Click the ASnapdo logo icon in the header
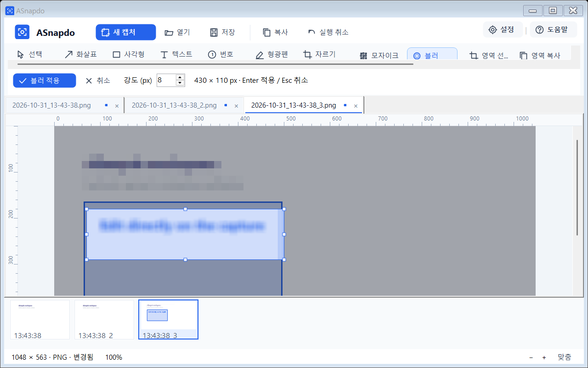The image size is (588, 368). [x=22, y=32]
